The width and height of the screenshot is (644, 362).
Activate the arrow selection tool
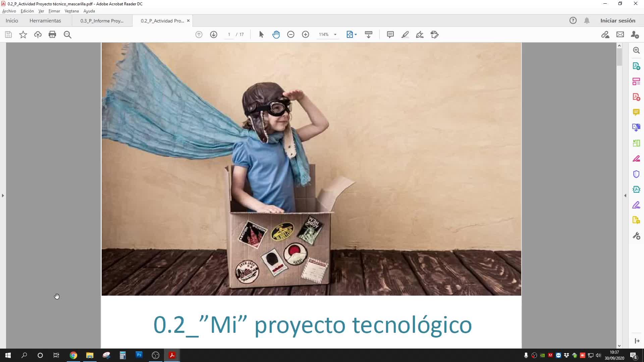(x=261, y=35)
